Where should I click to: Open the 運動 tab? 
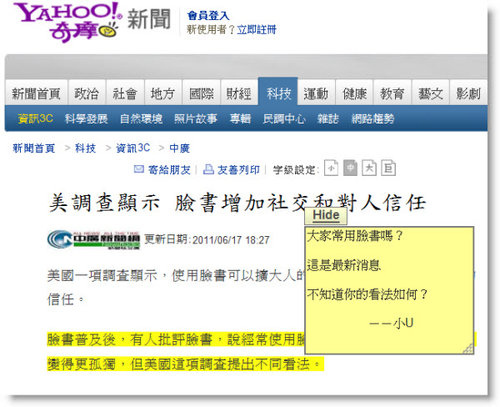[x=316, y=93]
